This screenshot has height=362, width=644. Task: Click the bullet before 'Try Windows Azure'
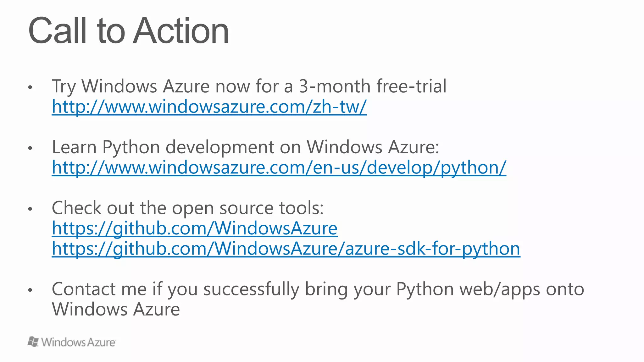point(30,87)
